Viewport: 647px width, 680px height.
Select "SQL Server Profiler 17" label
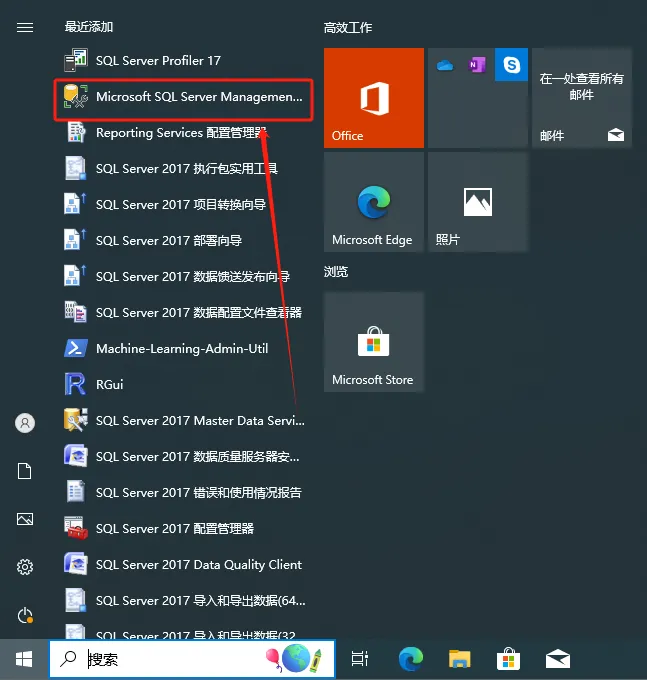pos(158,60)
